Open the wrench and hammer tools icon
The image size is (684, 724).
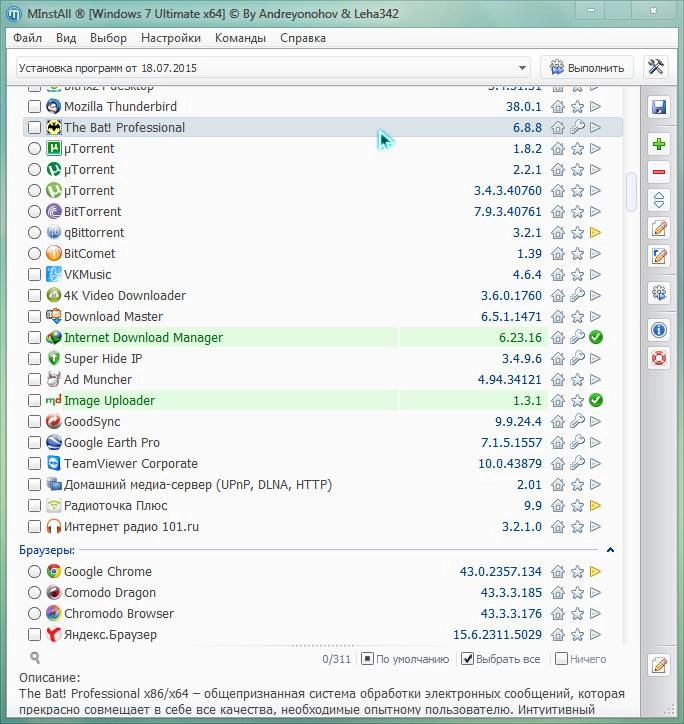coord(656,67)
